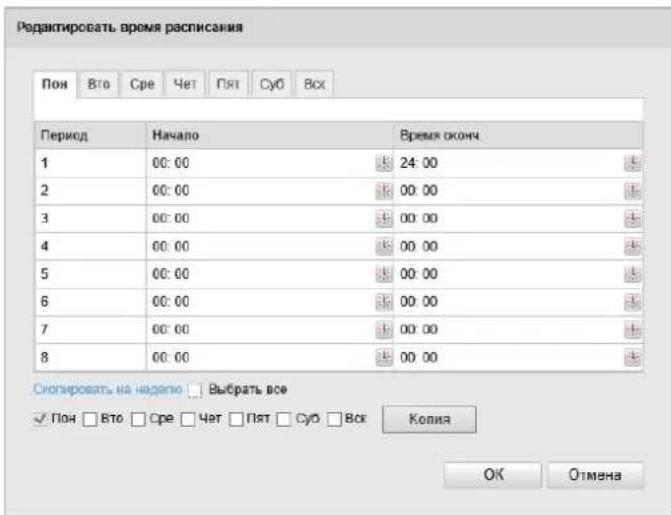Switch to the Вск tab
This screenshot has width=671, height=515.
[315, 84]
